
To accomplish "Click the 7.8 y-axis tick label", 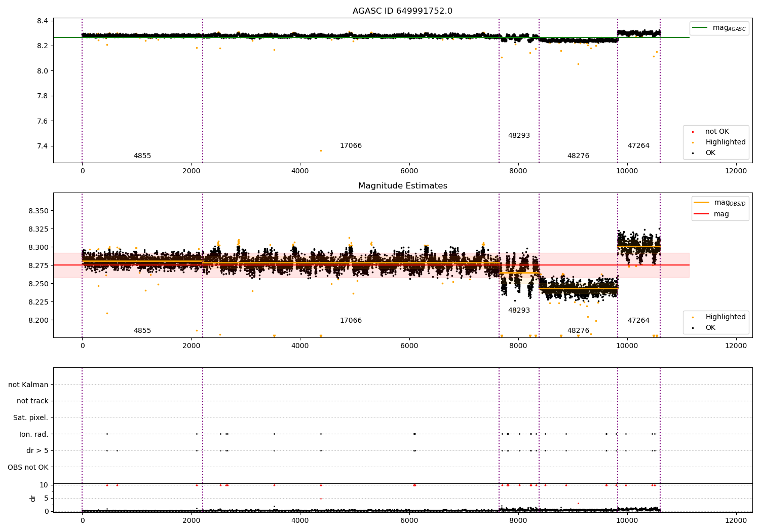I will pyautogui.click(x=43, y=96).
